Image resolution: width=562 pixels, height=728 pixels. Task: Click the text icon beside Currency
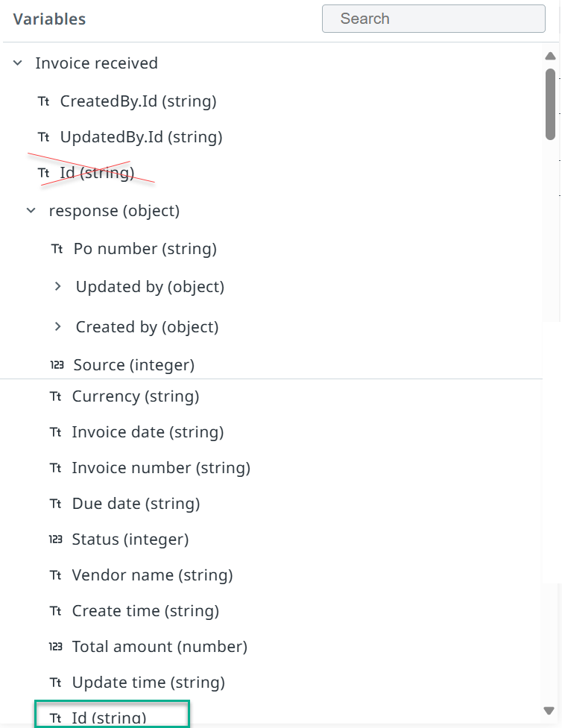tap(56, 396)
